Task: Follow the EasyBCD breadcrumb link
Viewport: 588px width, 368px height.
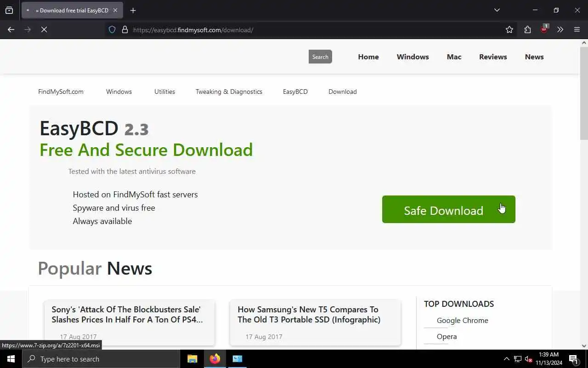Action: point(295,92)
